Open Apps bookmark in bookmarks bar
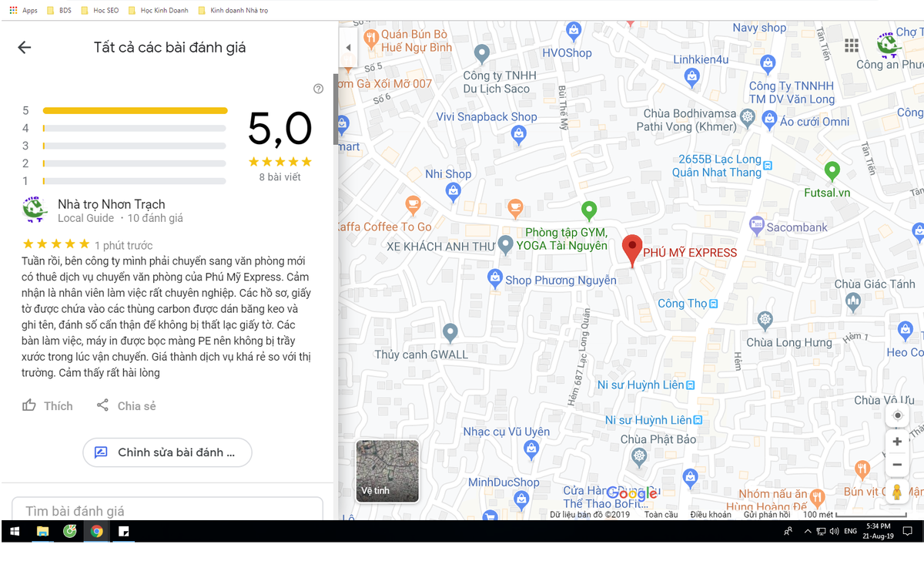This screenshot has width=924, height=578. coord(23,11)
